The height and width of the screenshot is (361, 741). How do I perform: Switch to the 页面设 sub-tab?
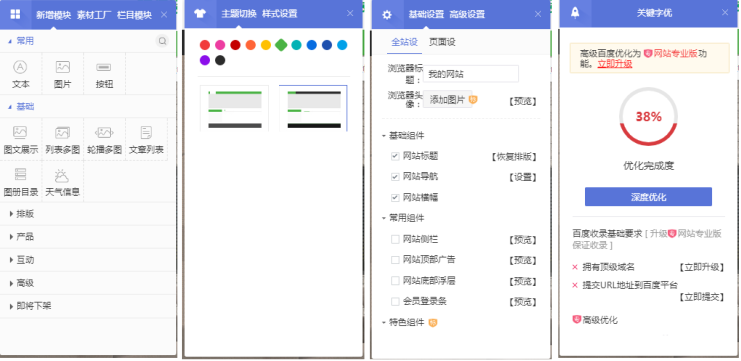[x=442, y=43]
